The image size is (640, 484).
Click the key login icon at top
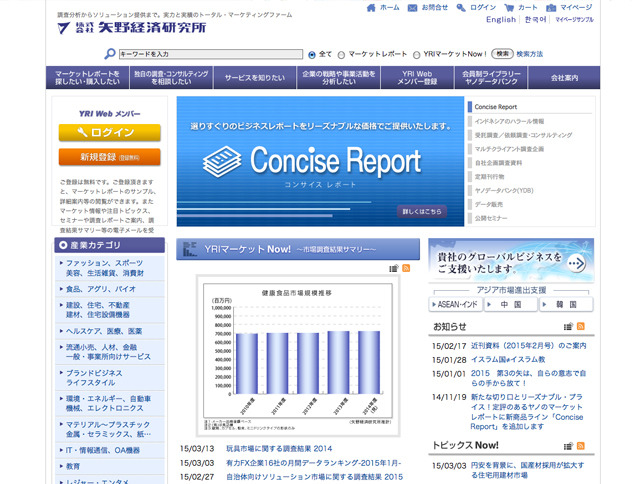click(x=461, y=7)
